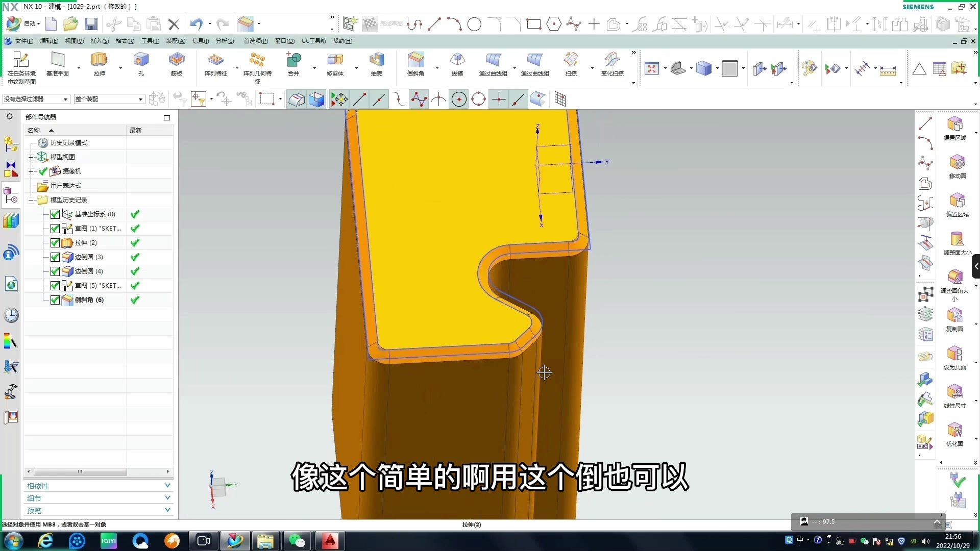
Task: Open WeChat from the taskbar
Action: [x=298, y=541]
